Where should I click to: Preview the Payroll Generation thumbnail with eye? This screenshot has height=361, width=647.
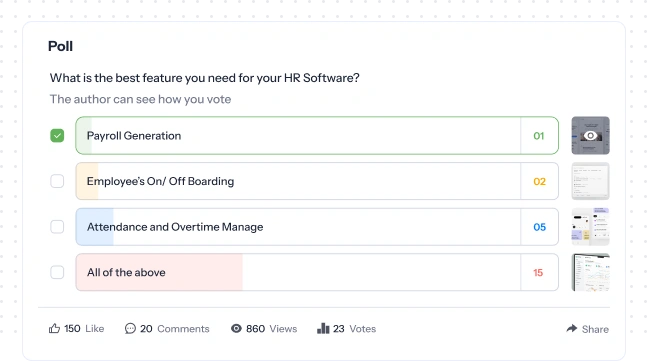590,135
